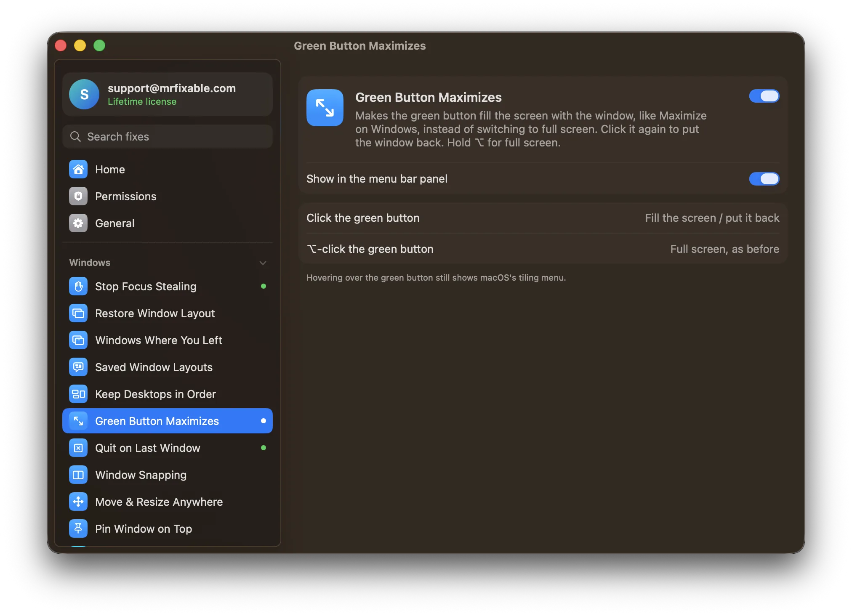Collapse the Windows section chevron
The height and width of the screenshot is (616, 852).
(263, 263)
